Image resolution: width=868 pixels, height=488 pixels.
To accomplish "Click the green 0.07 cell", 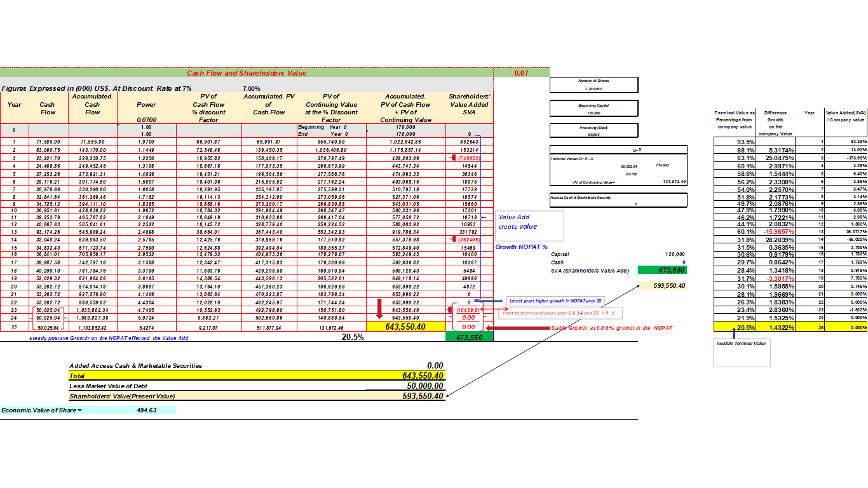I will pos(521,73).
